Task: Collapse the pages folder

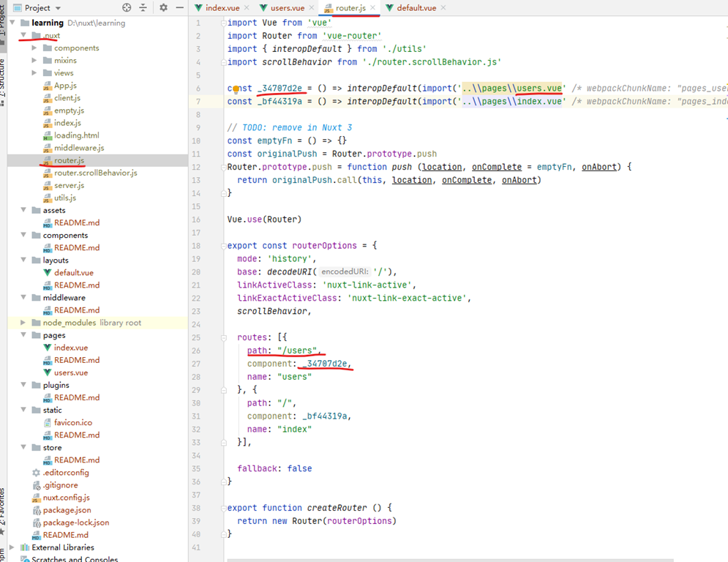Action: [x=23, y=334]
